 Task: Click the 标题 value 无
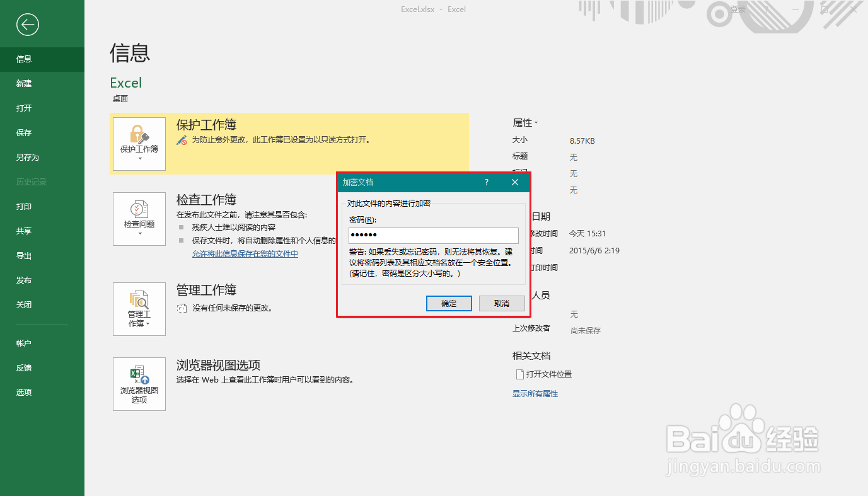click(x=574, y=157)
